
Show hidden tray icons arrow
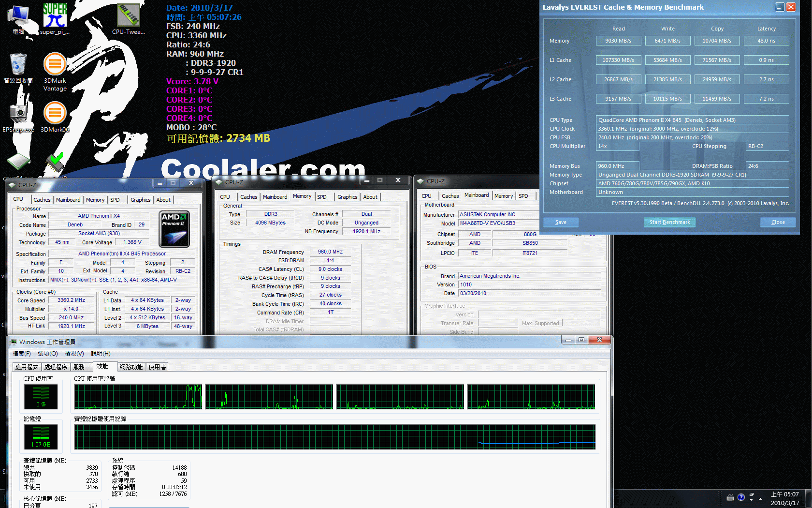point(761,498)
